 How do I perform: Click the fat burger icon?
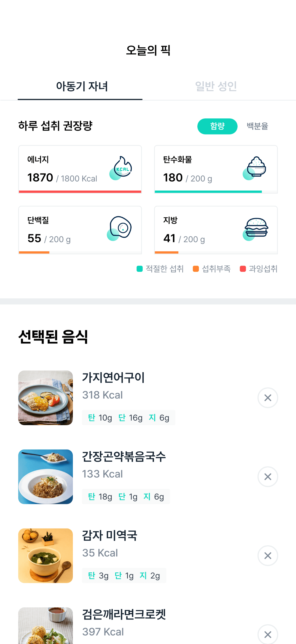click(256, 228)
